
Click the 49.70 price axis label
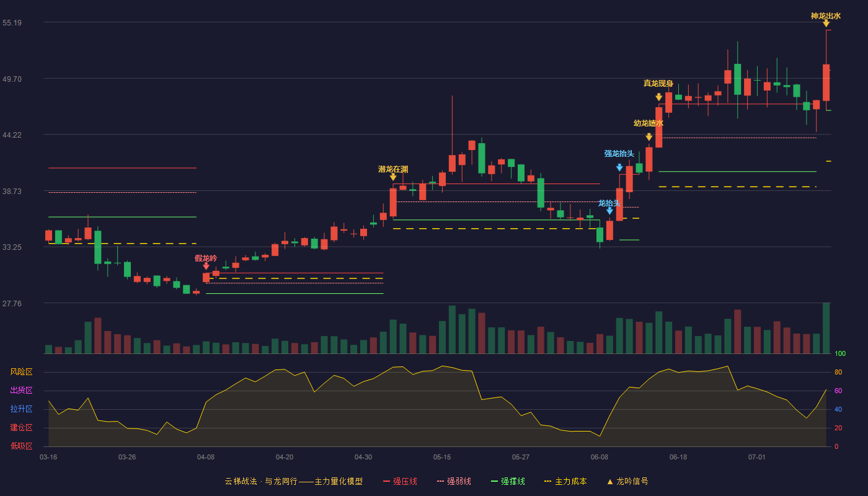pos(12,79)
